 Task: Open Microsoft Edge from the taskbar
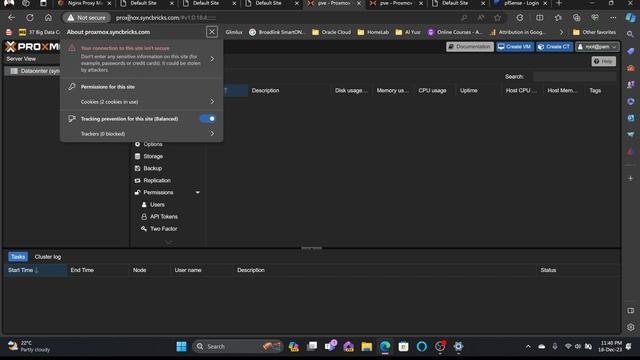[385, 347]
